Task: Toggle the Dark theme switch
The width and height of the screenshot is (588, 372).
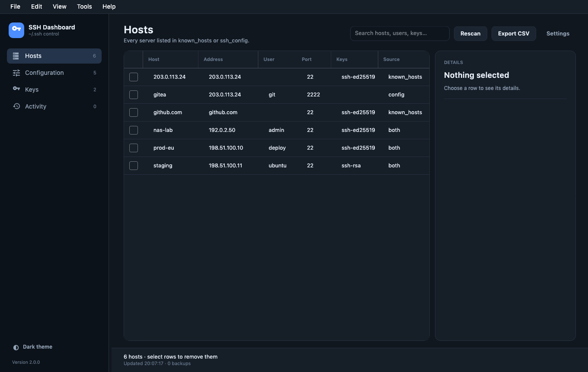Action: 33,347
